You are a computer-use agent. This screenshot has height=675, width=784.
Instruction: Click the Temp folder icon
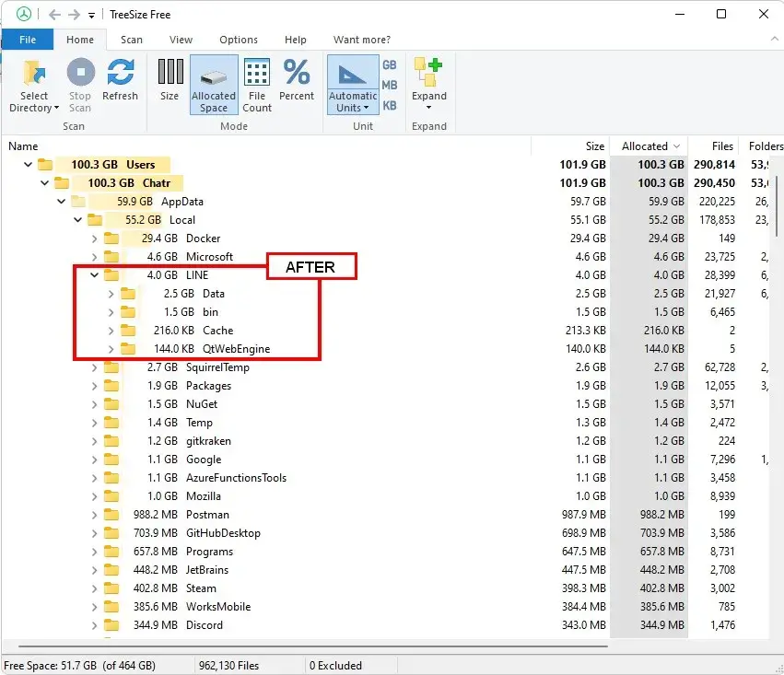[111, 422]
